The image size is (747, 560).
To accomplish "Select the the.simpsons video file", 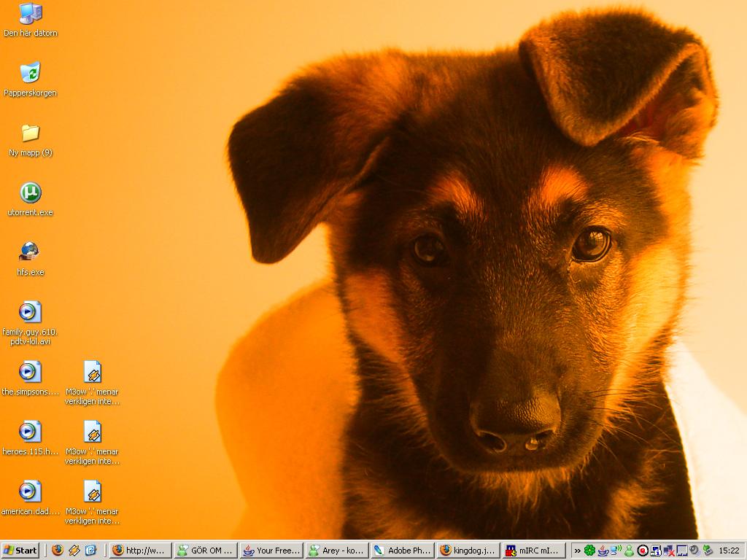I will click(x=30, y=373).
